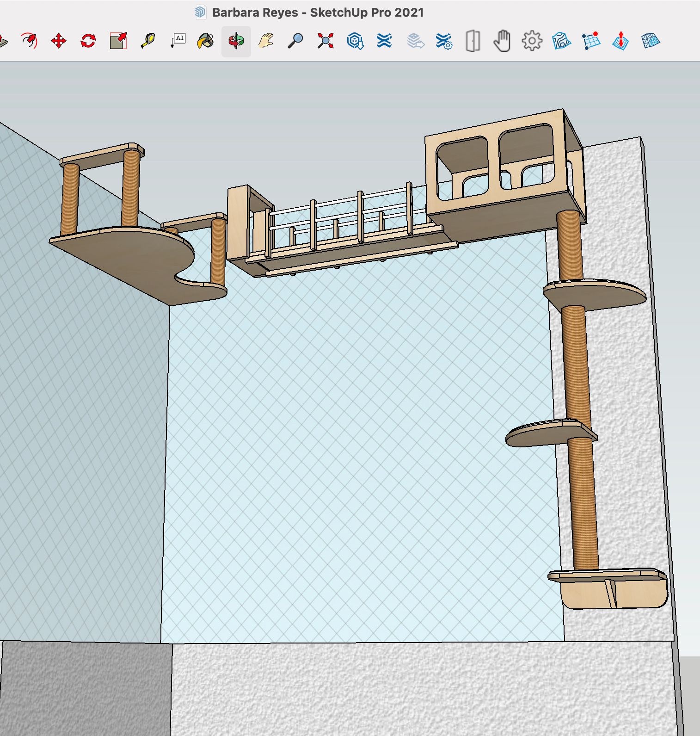Screen dimensions: 700x736
Task: Activate the Orbit tool
Action: click(x=236, y=41)
